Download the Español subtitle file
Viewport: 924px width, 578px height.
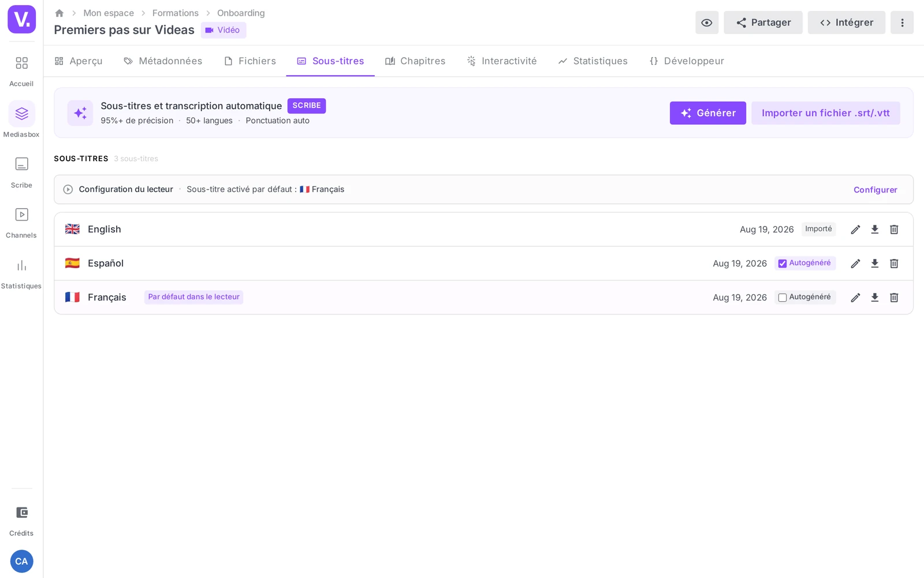click(875, 264)
